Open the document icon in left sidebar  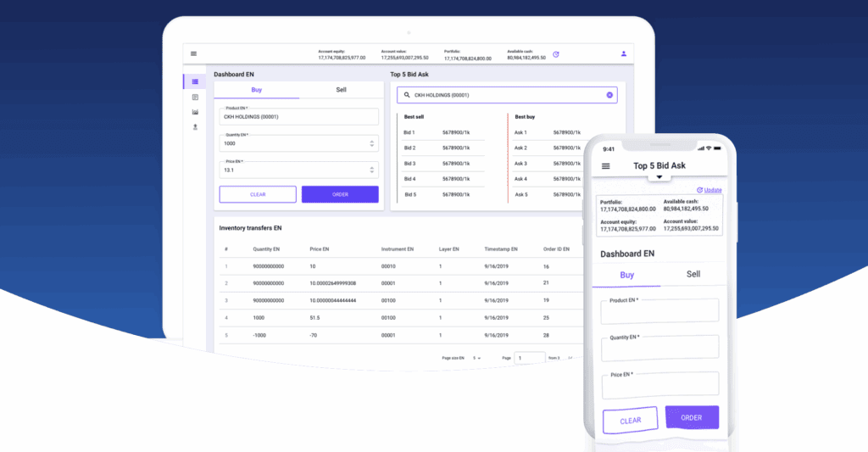point(195,98)
